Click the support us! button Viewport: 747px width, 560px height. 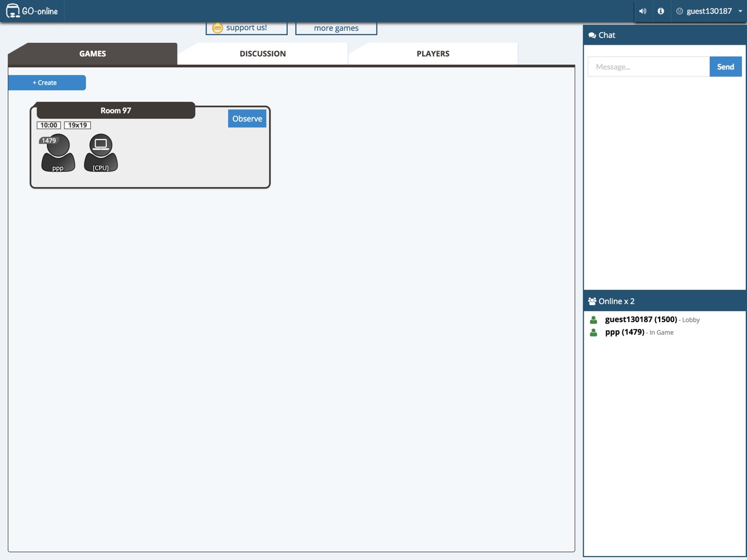click(247, 28)
